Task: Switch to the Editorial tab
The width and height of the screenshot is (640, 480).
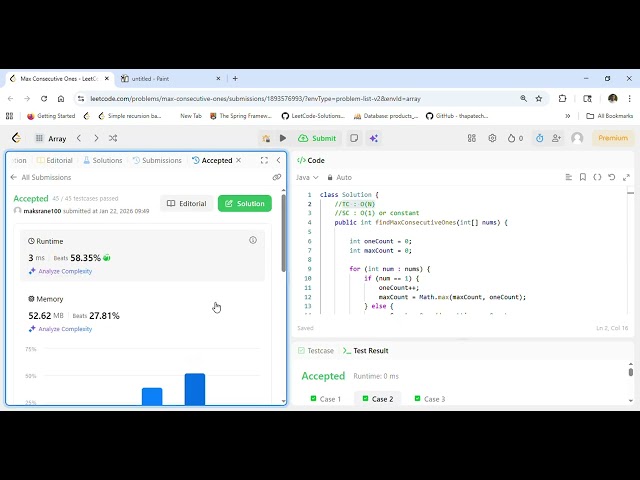Action: pyautogui.click(x=55, y=160)
